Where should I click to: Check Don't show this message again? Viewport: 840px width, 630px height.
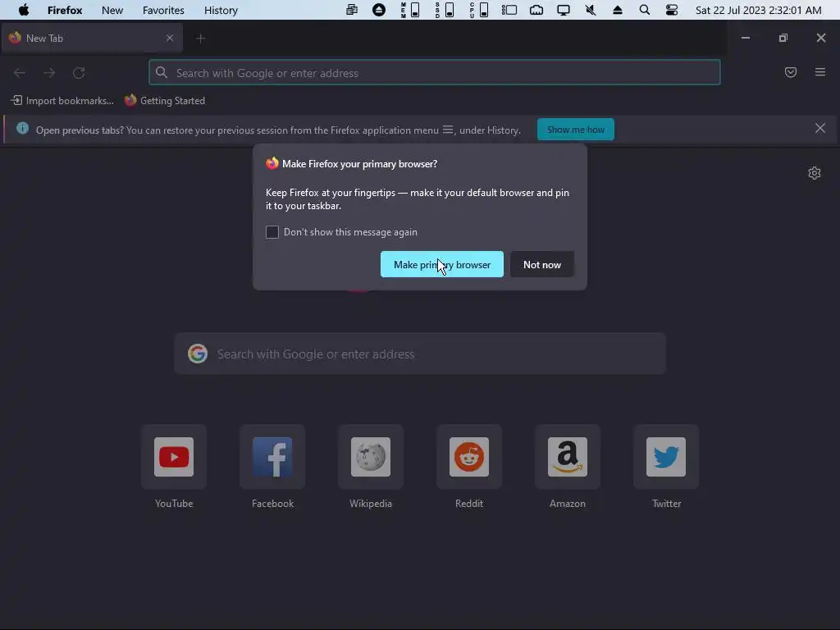pos(272,232)
